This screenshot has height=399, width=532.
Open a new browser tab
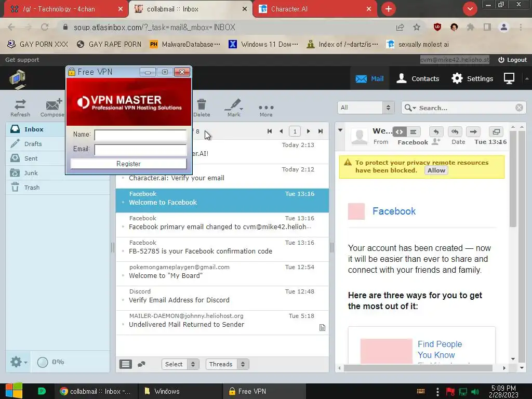(389, 9)
